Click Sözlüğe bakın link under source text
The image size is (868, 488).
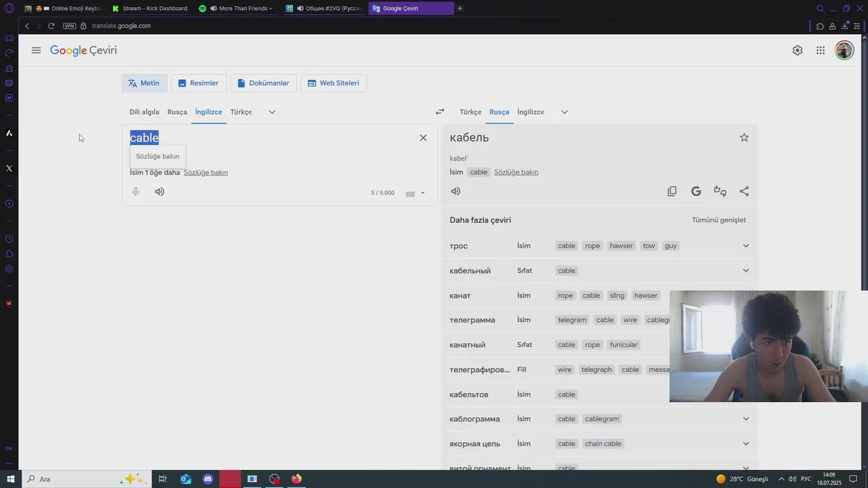coord(205,172)
